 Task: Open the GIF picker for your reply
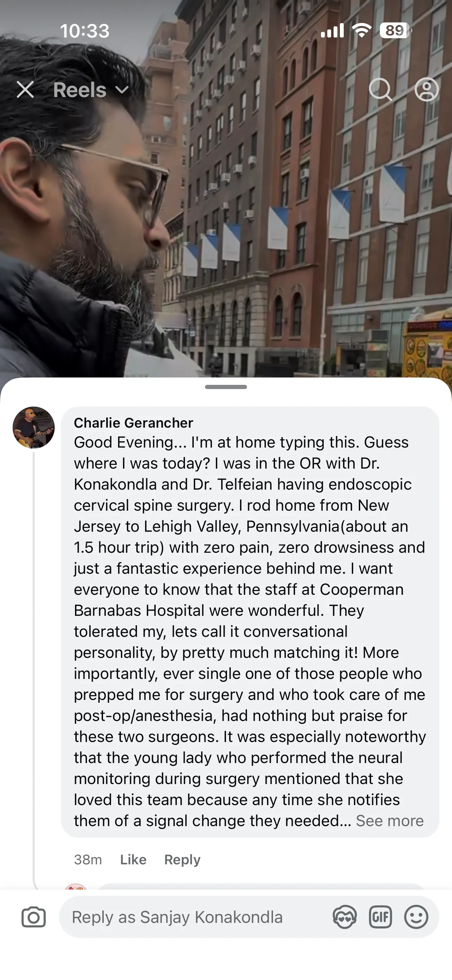coord(381,917)
